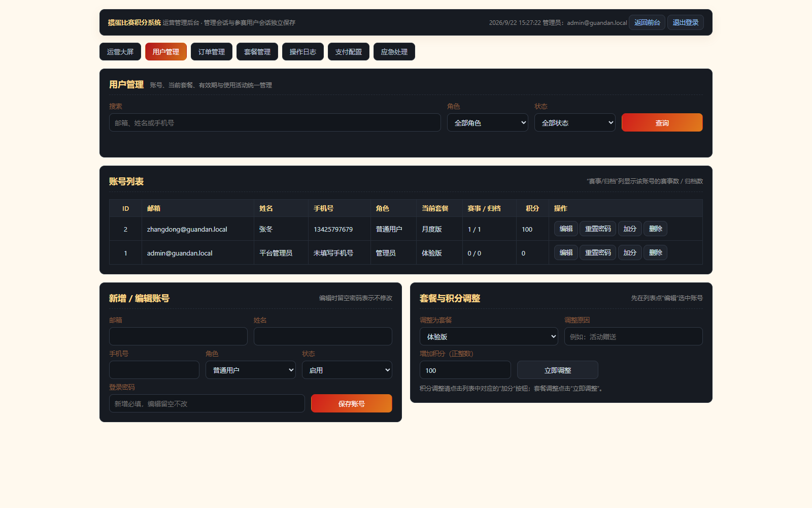Reset password for zhangdong@guandan.local
This screenshot has width=812, height=508.
point(598,229)
